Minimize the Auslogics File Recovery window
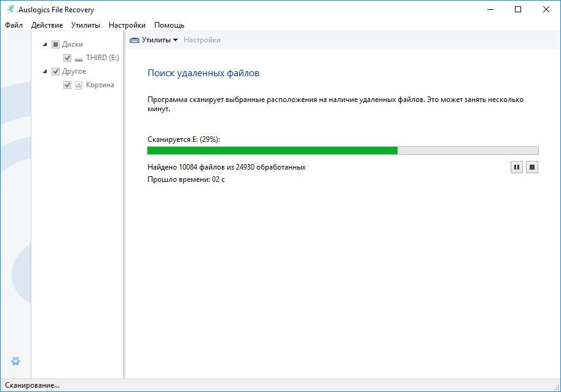 coord(490,10)
